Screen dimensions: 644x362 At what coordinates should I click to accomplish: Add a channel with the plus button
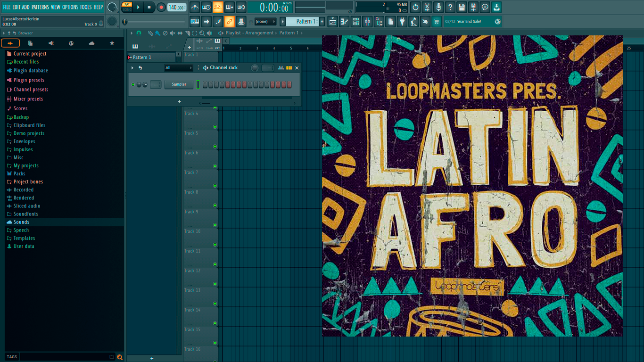coord(179,101)
